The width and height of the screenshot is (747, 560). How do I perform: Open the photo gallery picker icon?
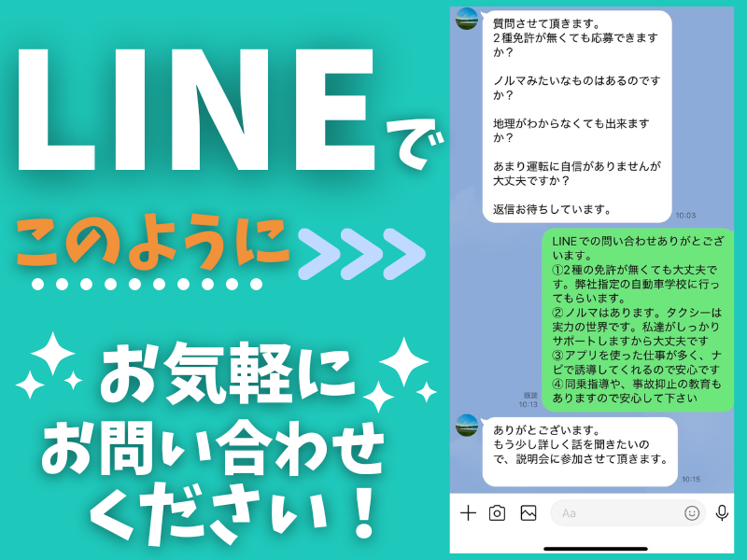pos(529,511)
